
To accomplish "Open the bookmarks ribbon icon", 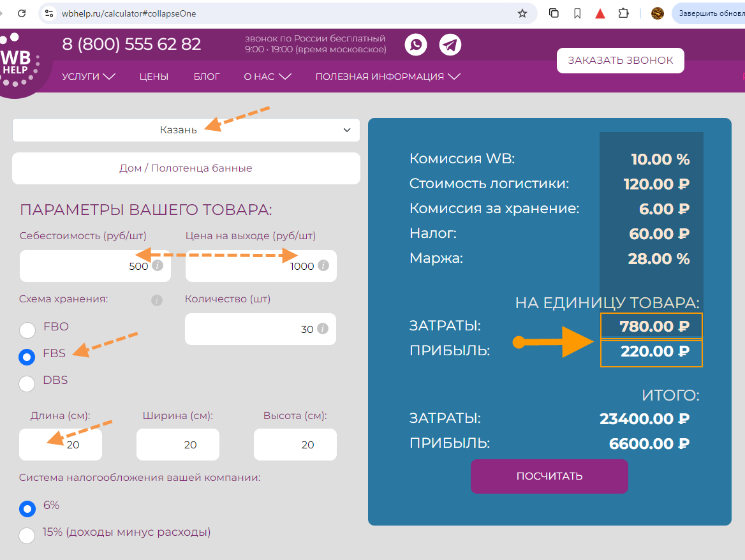I will (x=577, y=13).
